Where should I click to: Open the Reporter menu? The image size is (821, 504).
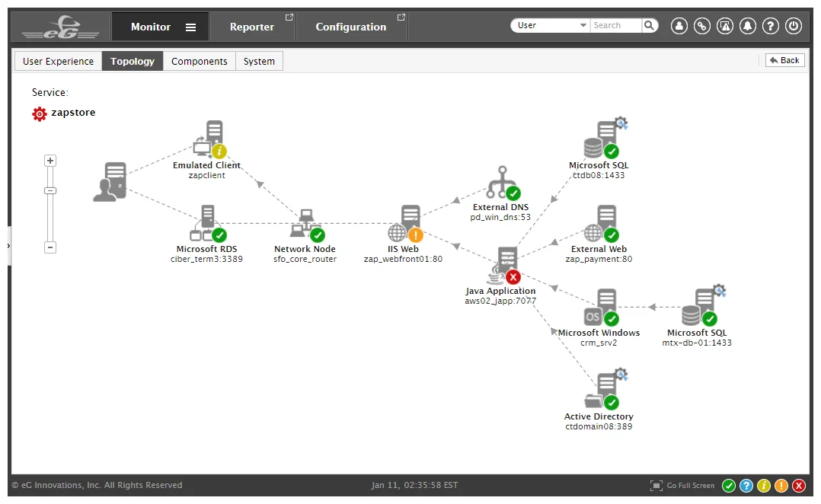pyautogui.click(x=252, y=27)
